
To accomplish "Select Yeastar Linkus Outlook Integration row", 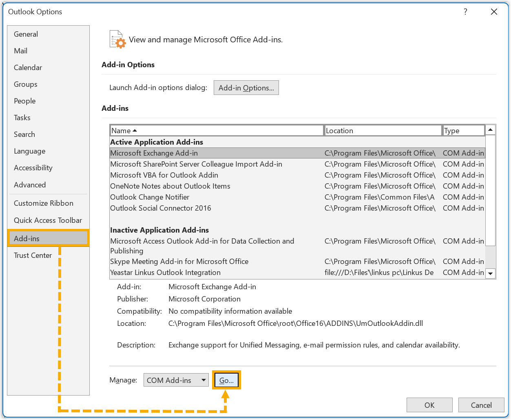I will pos(297,273).
